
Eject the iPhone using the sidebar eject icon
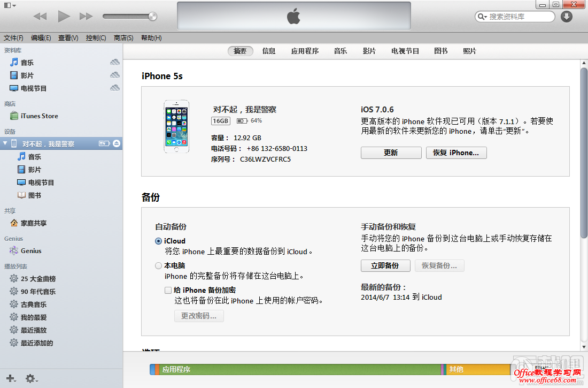[116, 144]
